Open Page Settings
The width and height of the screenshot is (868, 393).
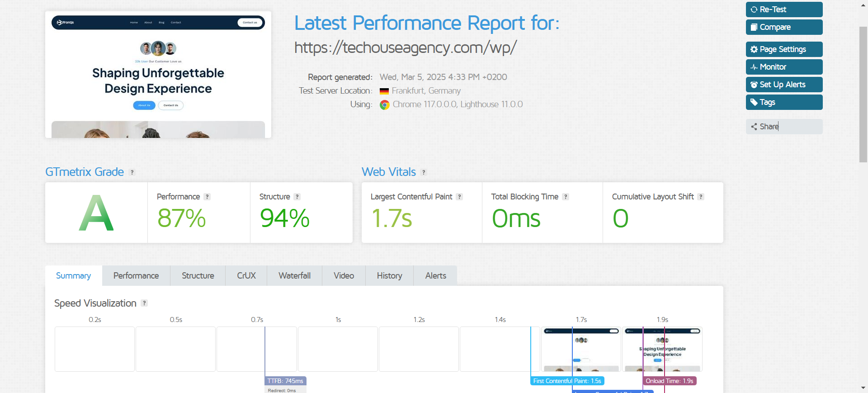[x=784, y=49]
